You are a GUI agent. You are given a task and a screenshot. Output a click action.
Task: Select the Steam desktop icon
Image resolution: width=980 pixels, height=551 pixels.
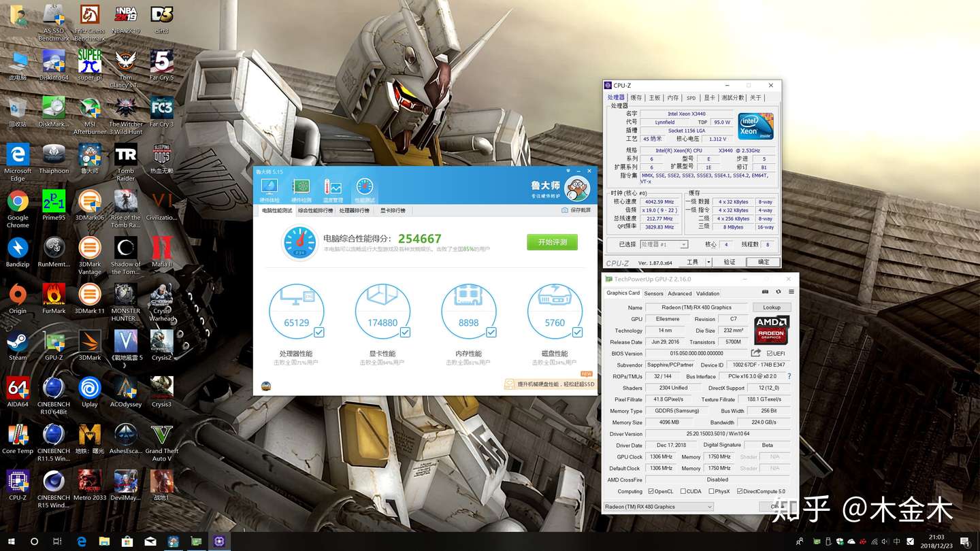click(x=18, y=346)
